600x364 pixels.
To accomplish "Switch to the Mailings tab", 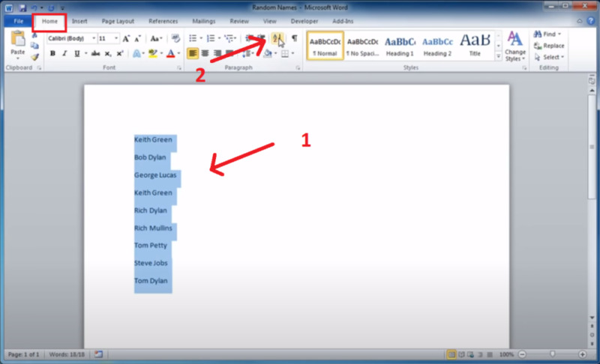I will (203, 22).
